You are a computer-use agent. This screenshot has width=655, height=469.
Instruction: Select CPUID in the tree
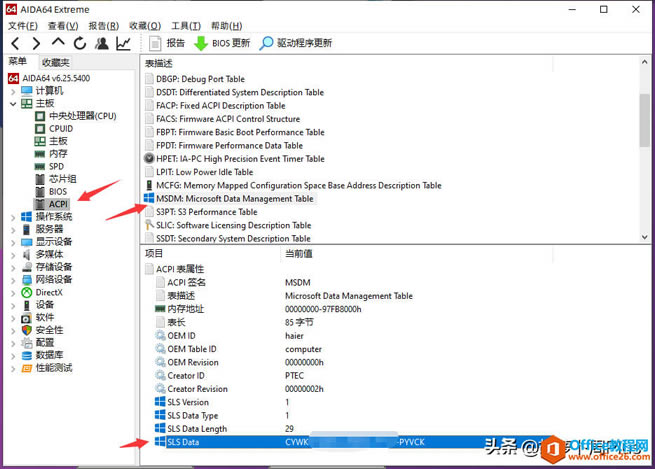pos(61,129)
